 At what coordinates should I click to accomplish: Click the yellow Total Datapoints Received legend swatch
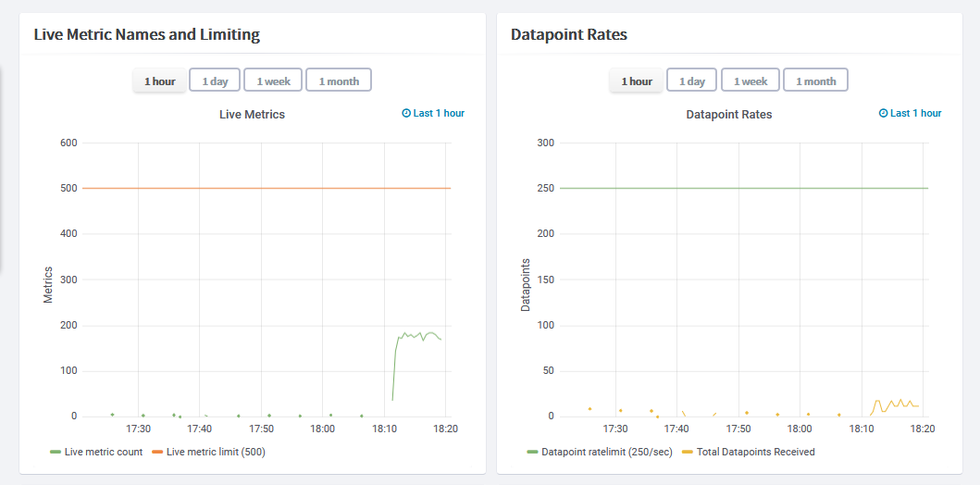coord(688,452)
